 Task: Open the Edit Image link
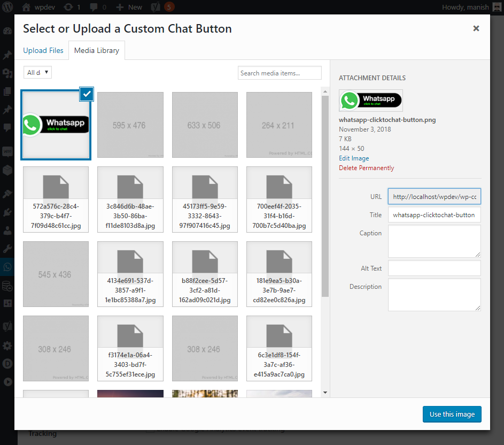coord(354,158)
